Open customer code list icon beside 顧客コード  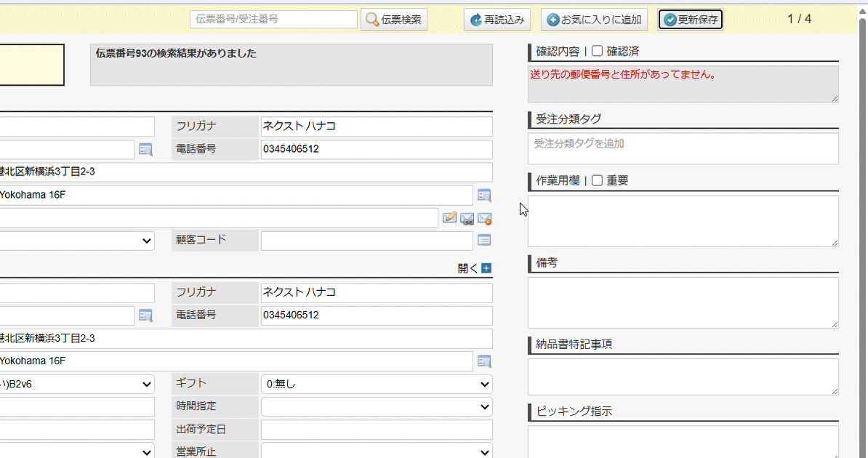pyautogui.click(x=484, y=240)
